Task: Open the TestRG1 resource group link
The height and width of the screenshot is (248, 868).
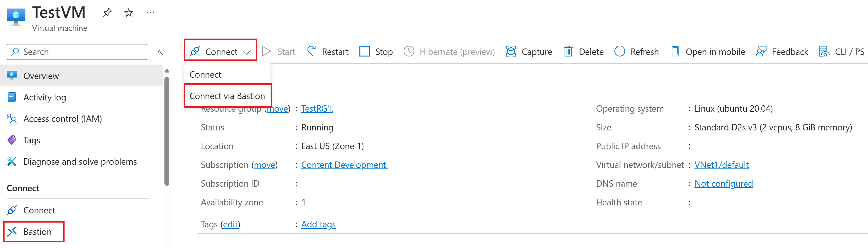Action: (316, 108)
